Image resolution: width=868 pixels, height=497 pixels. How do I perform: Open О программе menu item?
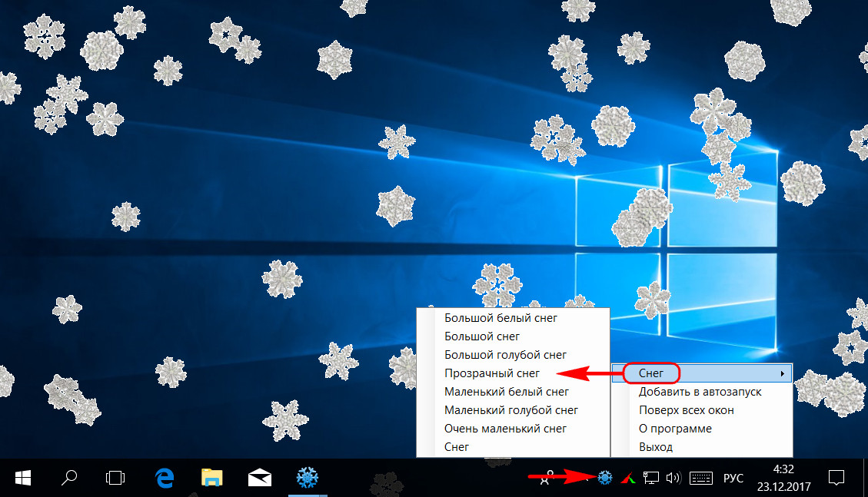[x=675, y=429]
